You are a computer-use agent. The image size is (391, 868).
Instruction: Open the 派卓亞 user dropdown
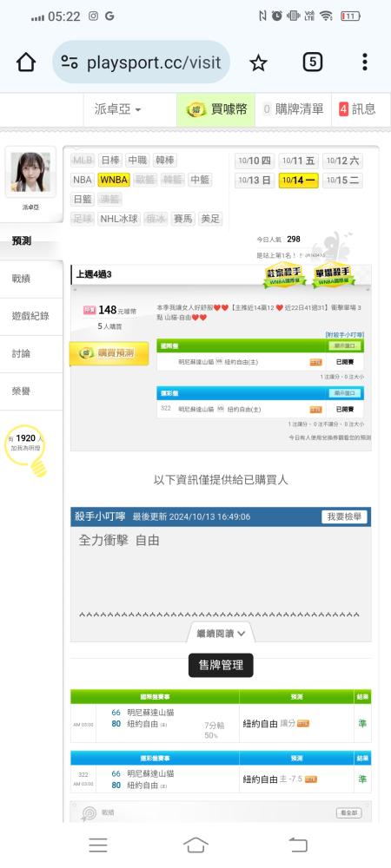click(x=117, y=109)
